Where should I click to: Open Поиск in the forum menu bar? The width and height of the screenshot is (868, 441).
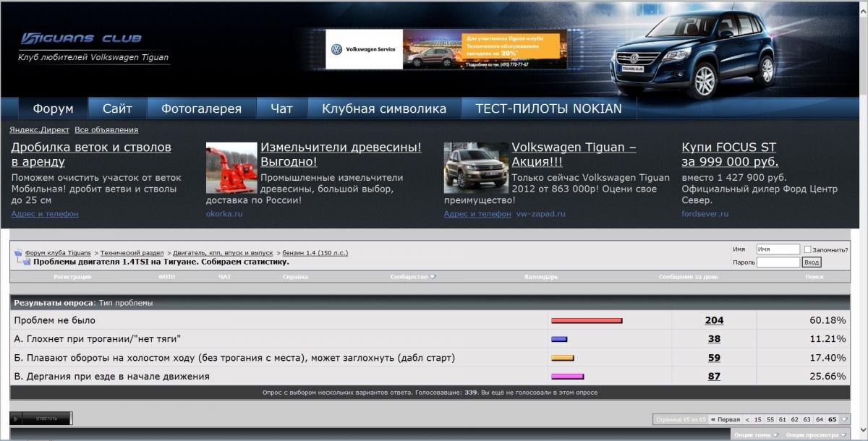[x=814, y=277]
